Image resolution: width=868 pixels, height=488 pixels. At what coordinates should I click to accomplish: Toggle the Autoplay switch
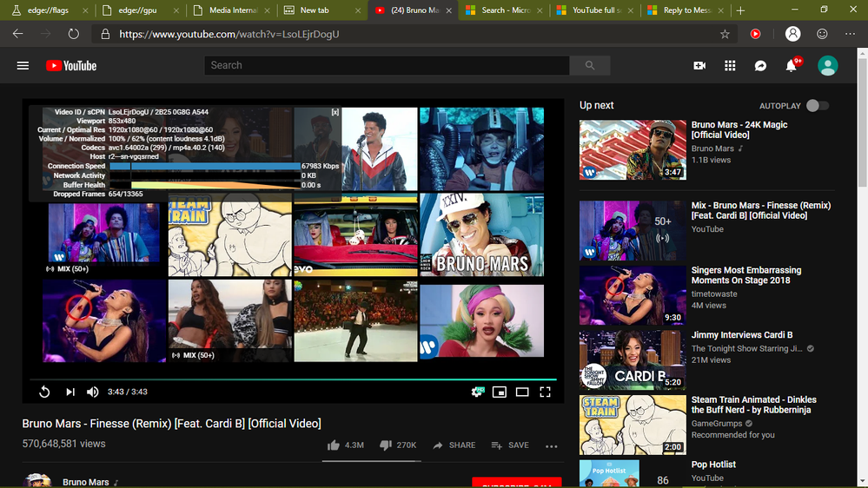click(817, 106)
